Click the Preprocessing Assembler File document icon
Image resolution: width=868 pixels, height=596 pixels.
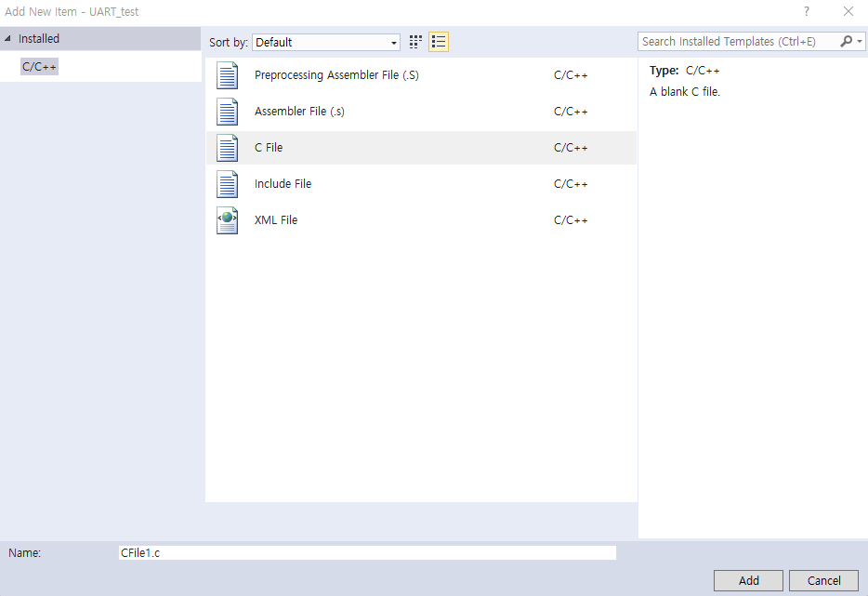pyautogui.click(x=227, y=75)
